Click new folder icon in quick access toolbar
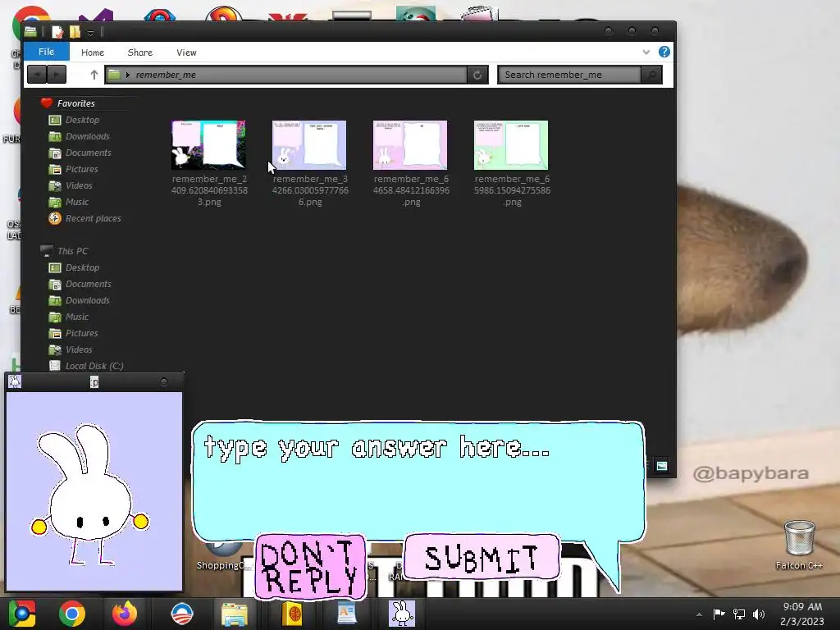This screenshot has width=840, height=630. tap(75, 32)
